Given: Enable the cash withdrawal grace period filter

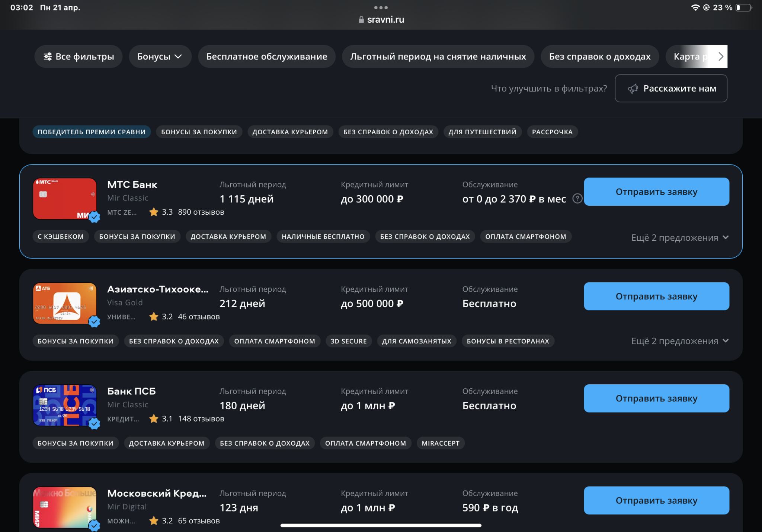Looking at the screenshot, I should pos(438,57).
